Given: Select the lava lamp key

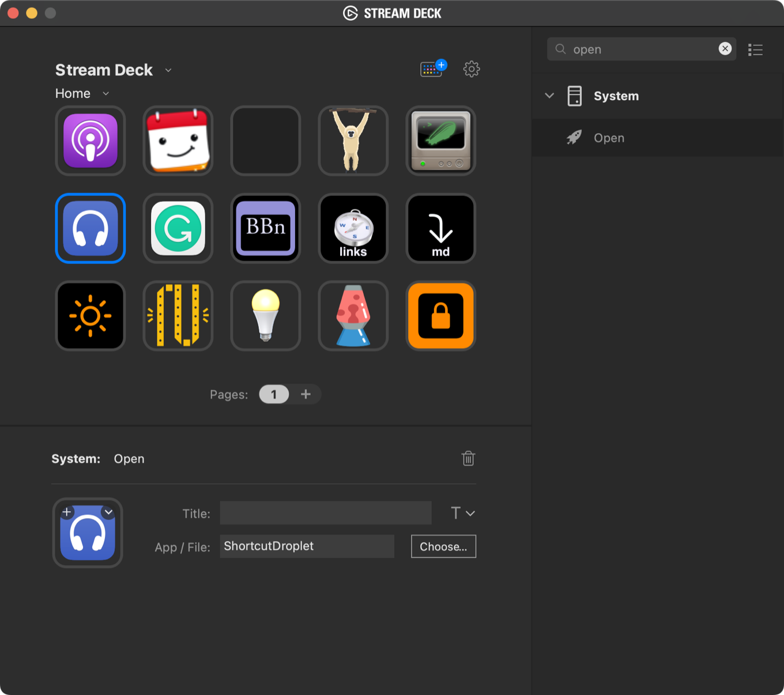Looking at the screenshot, I should 353,315.
